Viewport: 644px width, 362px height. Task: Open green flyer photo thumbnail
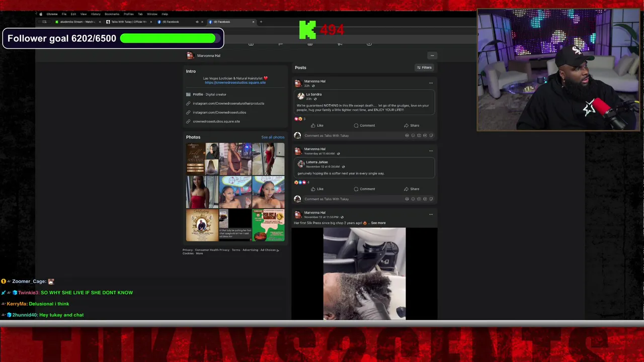268,225
